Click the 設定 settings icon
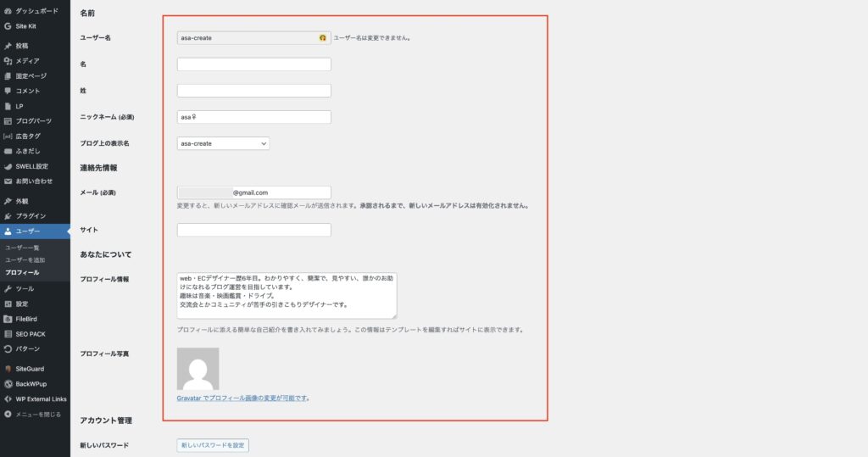This screenshot has width=868, height=457. coord(8,304)
